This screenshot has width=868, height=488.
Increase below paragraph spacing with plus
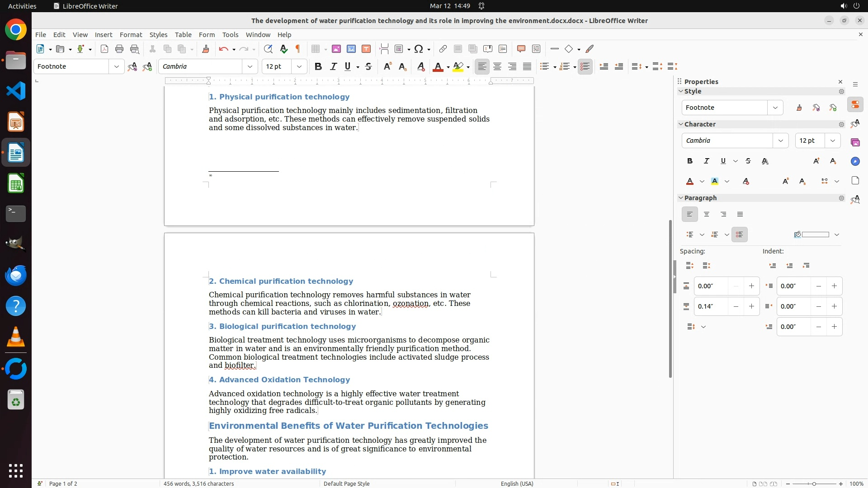(751, 307)
